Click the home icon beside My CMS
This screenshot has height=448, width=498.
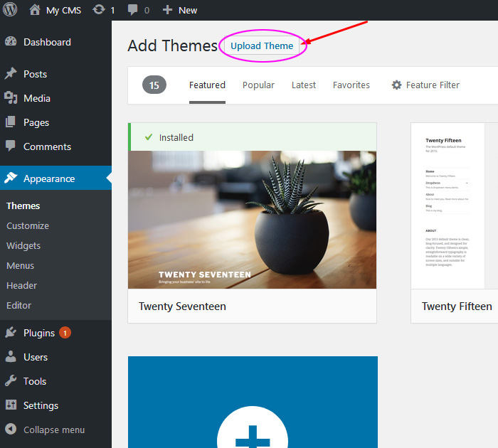(35, 10)
